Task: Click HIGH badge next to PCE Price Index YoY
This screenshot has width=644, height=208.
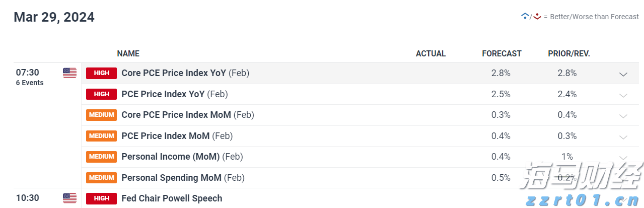Action: pos(101,94)
